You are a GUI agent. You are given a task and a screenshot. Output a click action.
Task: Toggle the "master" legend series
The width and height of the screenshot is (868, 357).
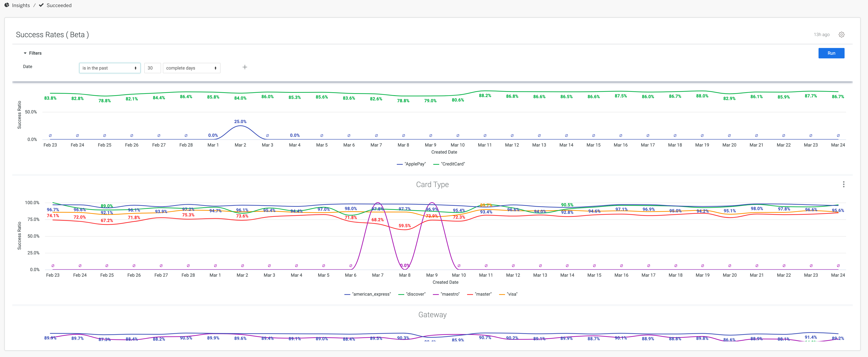coord(479,294)
